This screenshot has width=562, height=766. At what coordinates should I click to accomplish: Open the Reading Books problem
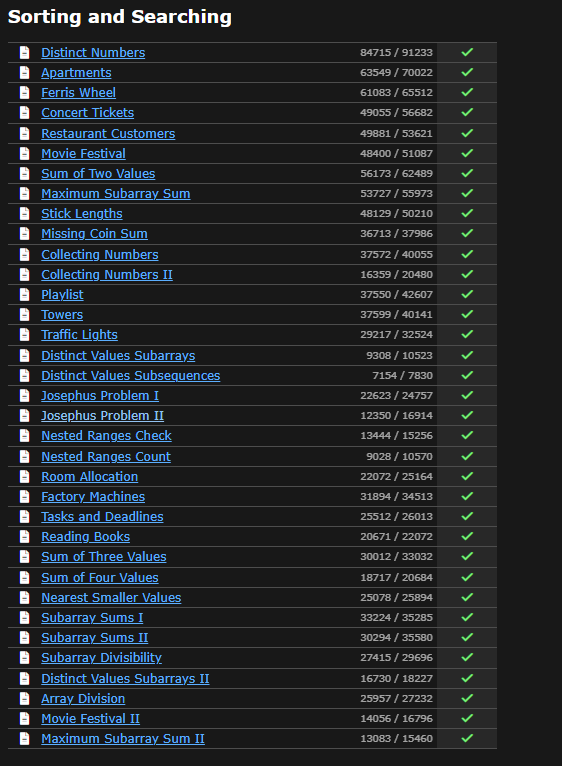pos(86,537)
